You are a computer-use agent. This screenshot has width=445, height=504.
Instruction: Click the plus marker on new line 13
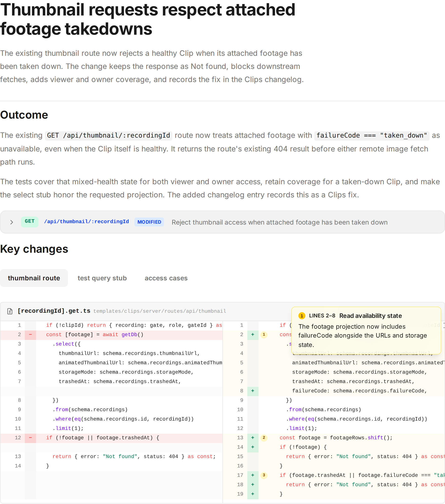click(x=253, y=438)
